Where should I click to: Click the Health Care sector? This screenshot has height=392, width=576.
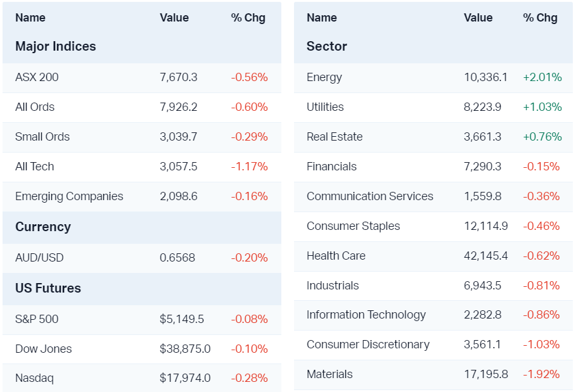[336, 256]
